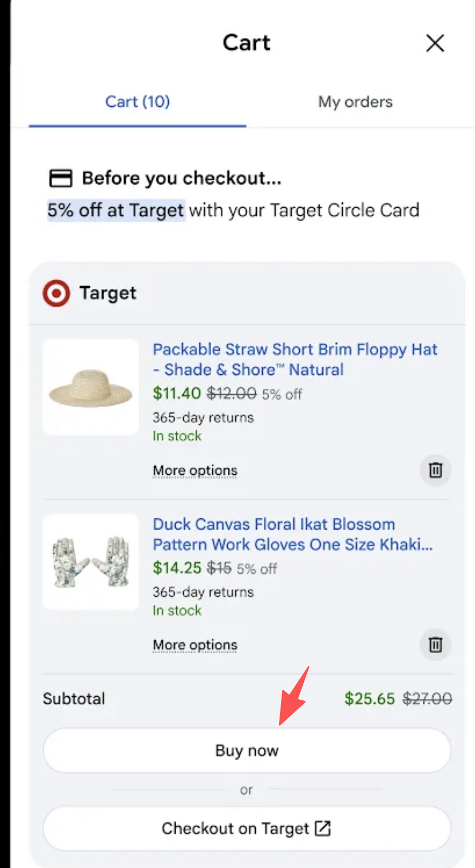Click the $25.65 subtotal amount
This screenshot has width=475, height=868.
pyautogui.click(x=369, y=699)
